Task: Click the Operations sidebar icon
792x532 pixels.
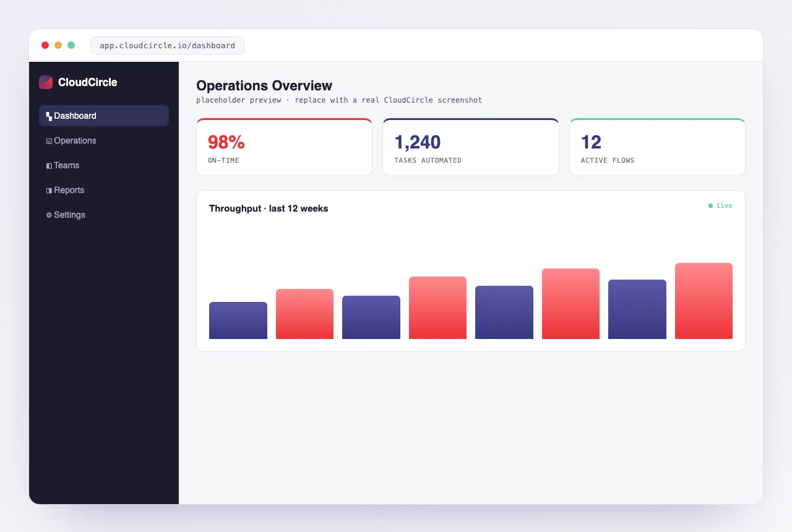Action: click(x=49, y=141)
